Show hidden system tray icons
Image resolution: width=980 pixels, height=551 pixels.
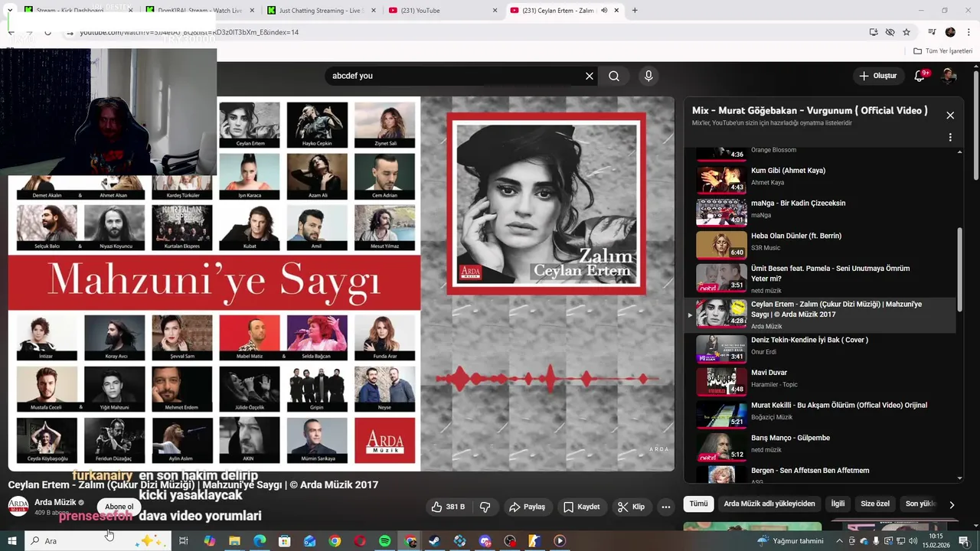tap(840, 541)
